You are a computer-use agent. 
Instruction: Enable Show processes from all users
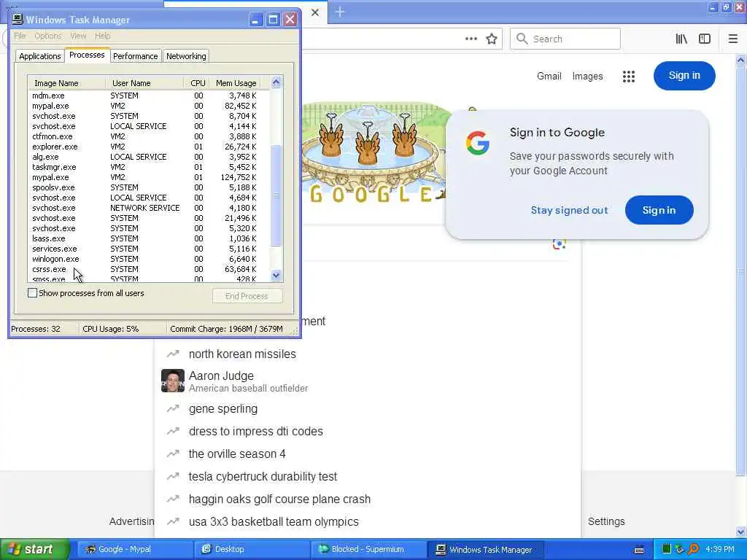(32, 293)
